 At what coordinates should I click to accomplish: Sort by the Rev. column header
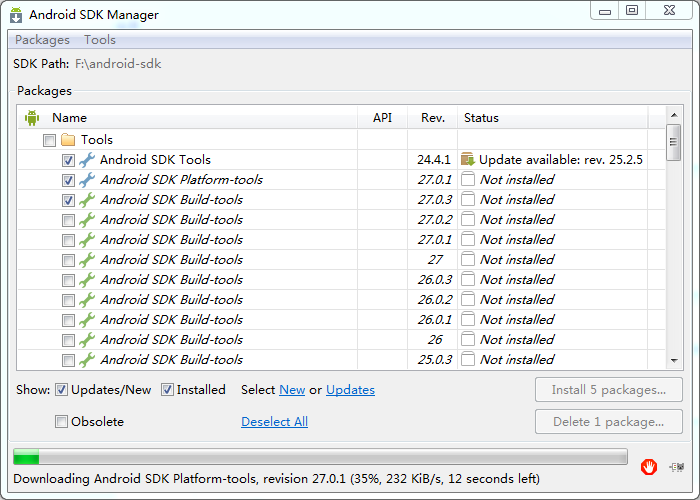pos(433,118)
